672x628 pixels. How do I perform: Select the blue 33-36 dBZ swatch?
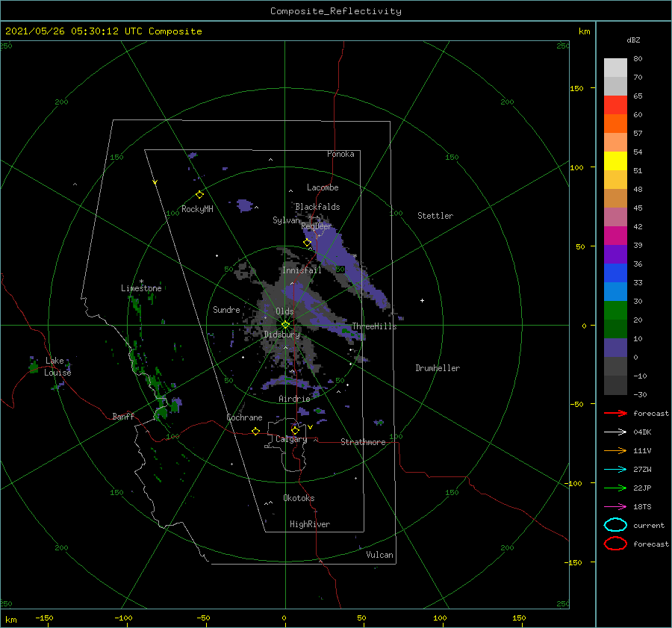[x=615, y=273]
